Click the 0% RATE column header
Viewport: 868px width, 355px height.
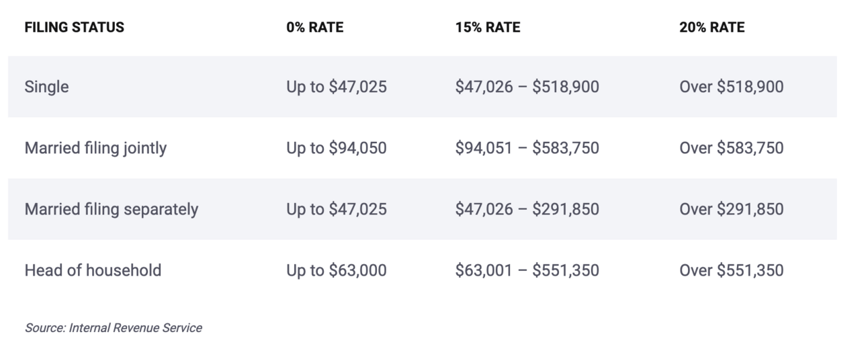pyautogui.click(x=314, y=28)
